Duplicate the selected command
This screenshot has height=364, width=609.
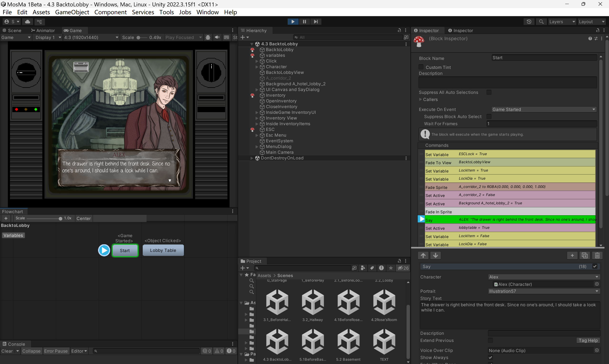[x=585, y=255]
